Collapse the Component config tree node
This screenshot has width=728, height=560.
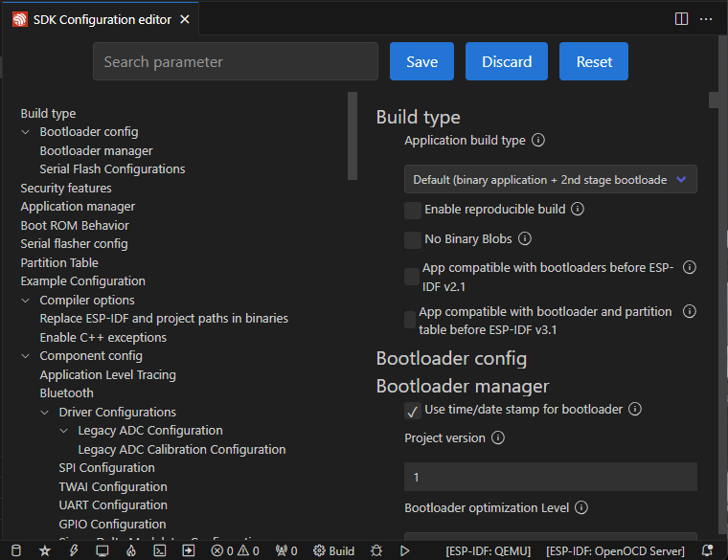(26, 356)
